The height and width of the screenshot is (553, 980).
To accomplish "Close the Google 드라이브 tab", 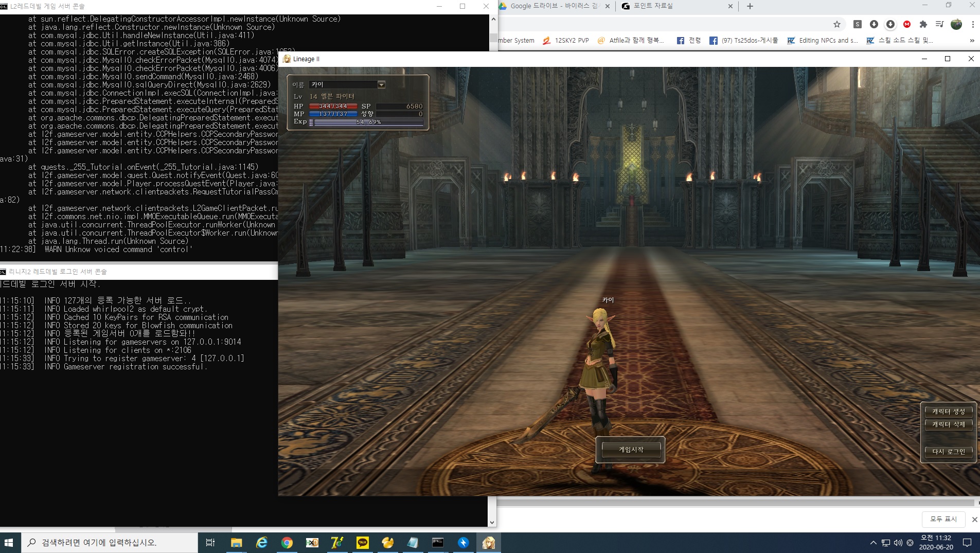I will pyautogui.click(x=608, y=6).
